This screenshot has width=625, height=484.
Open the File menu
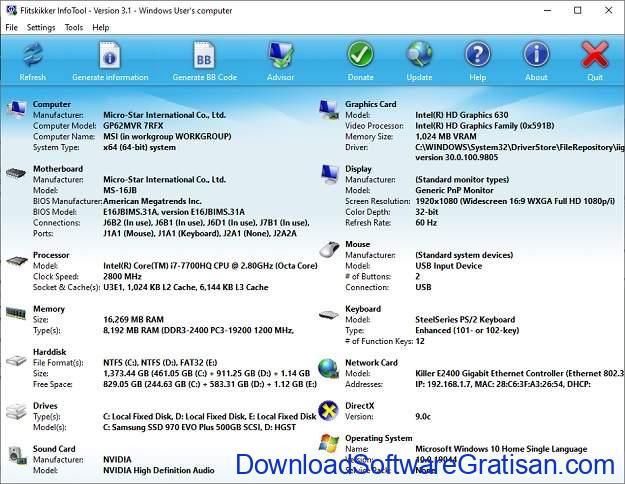pos(11,27)
